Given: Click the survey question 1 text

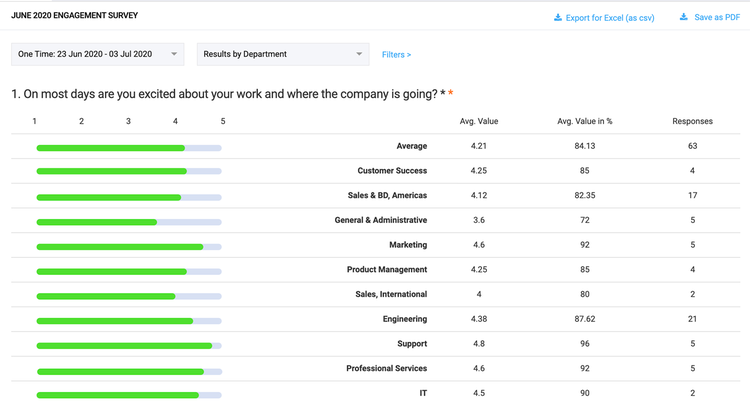Looking at the screenshot, I should pos(225,94).
